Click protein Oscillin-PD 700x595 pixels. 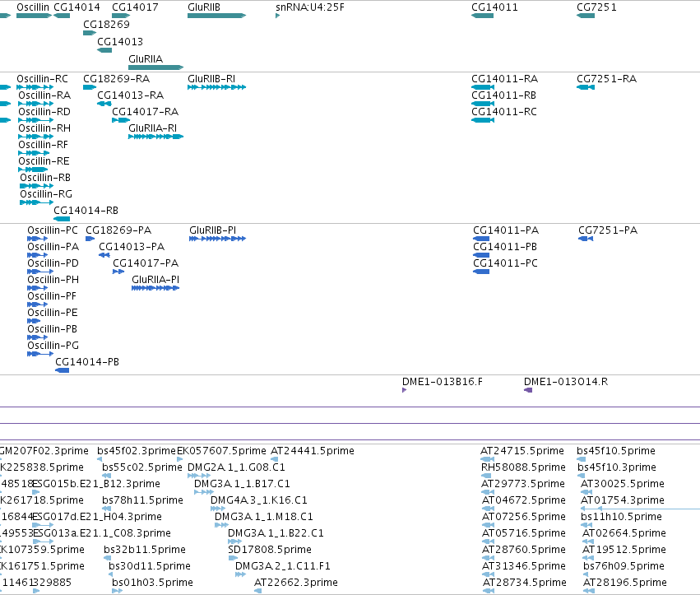pyautogui.click(x=53, y=263)
